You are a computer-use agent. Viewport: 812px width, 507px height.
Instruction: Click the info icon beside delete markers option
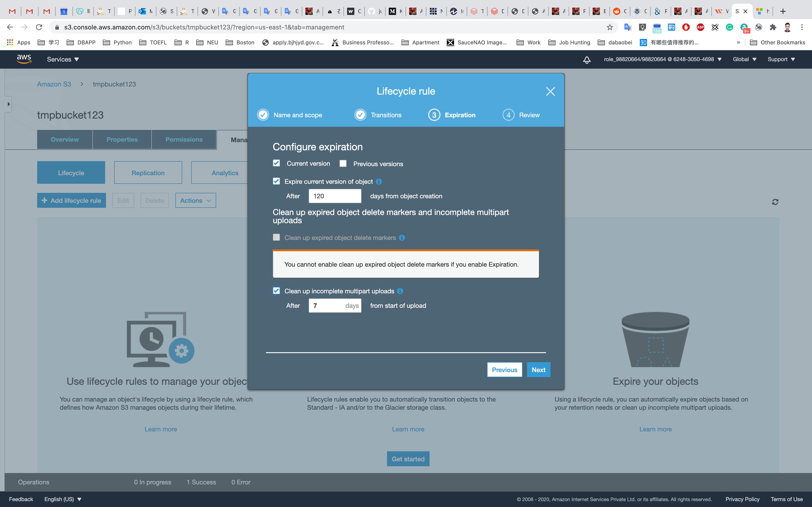(x=402, y=238)
